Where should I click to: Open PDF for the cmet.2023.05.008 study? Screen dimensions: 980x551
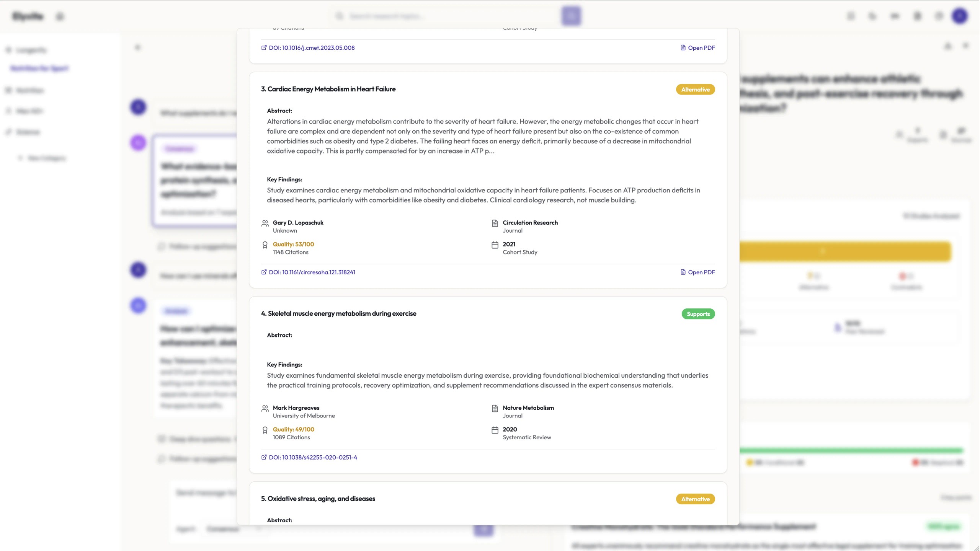tap(697, 48)
